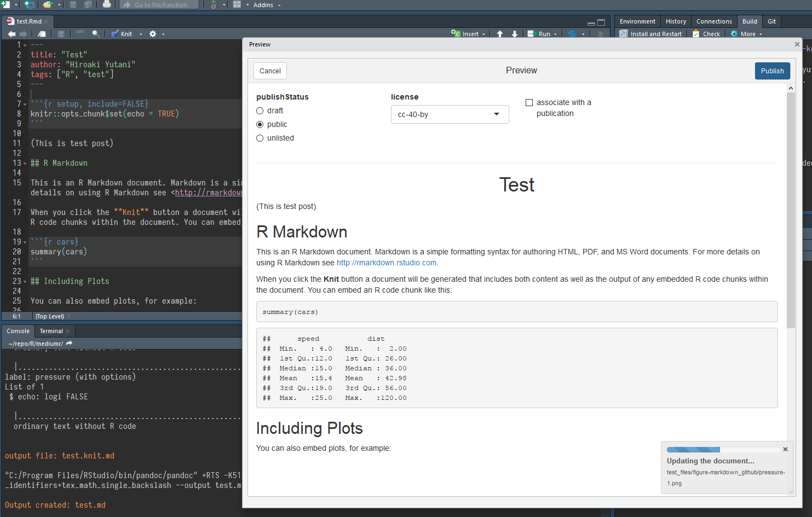This screenshot has width=812, height=517.
Task: Go to previous code chunk arrow
Action: (500, 34)
